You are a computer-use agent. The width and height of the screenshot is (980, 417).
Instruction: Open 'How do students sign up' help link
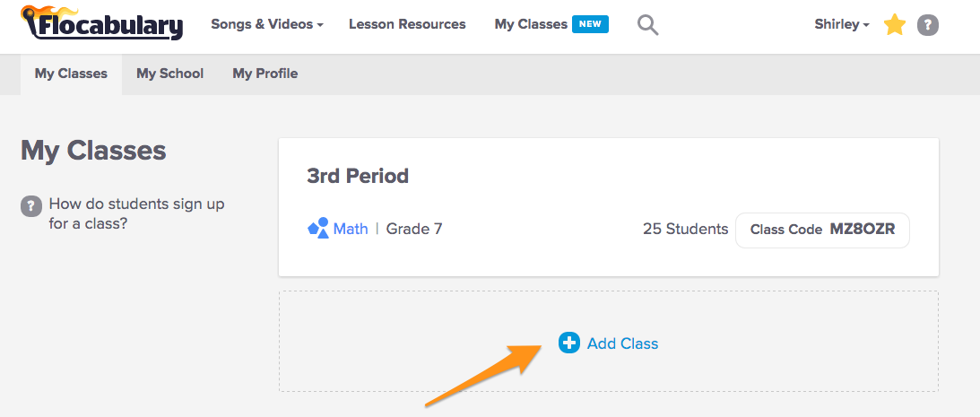coord(136,213)
